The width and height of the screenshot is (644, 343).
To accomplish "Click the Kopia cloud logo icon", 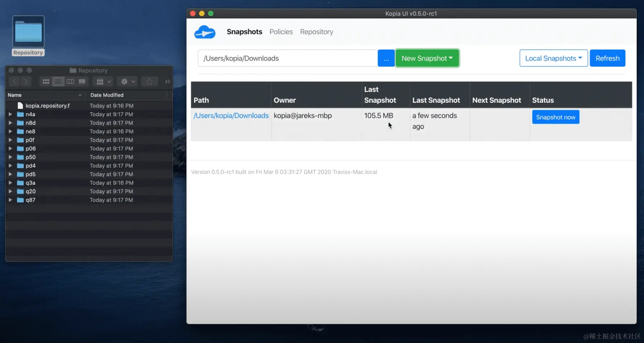I will pos(205,32).
